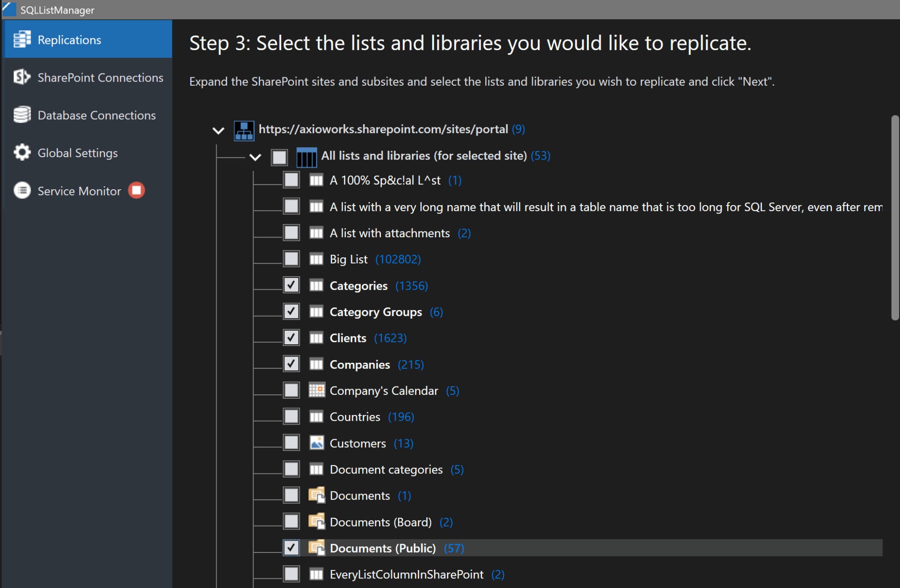Switch to Database Connections

(x=96, y=115)
